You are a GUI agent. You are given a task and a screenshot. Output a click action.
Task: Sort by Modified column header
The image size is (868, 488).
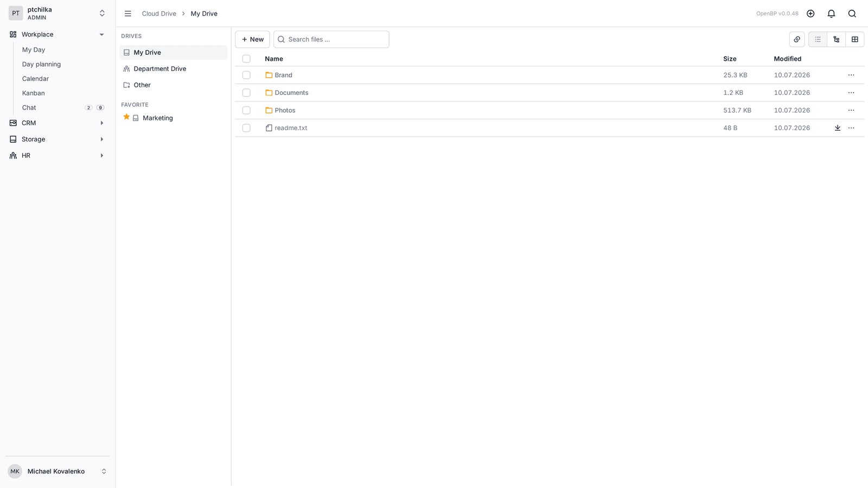(788, 59)
